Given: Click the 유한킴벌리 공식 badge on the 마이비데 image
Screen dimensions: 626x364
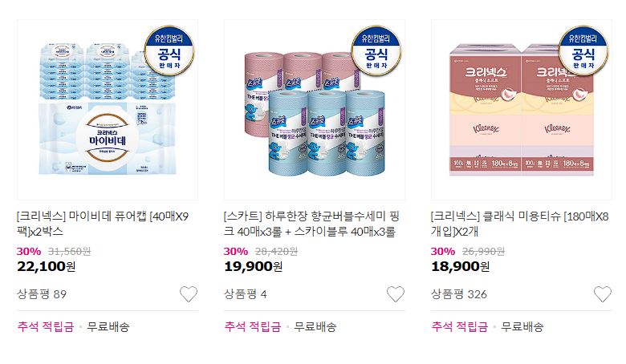Looking at the screenshot, I should pos(169,51).
